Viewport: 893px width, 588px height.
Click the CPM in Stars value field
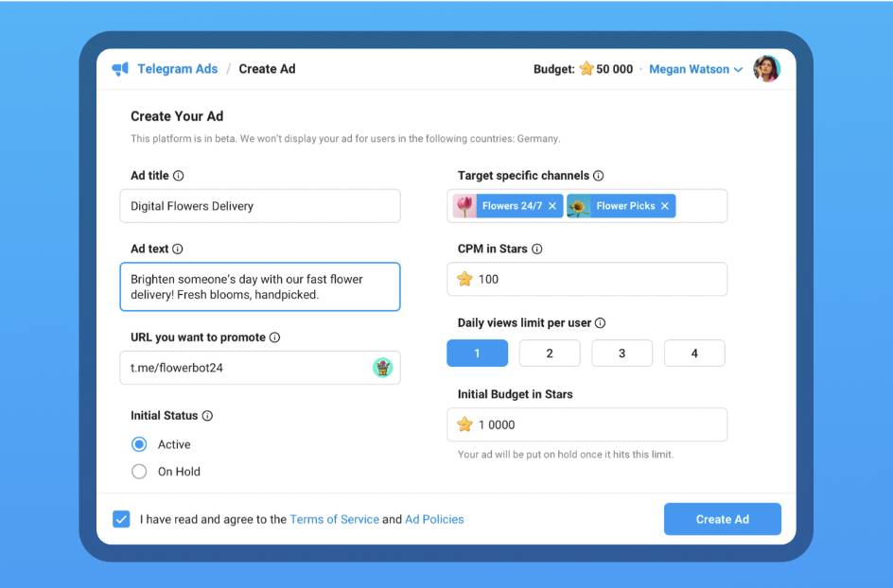coord(587,279)
